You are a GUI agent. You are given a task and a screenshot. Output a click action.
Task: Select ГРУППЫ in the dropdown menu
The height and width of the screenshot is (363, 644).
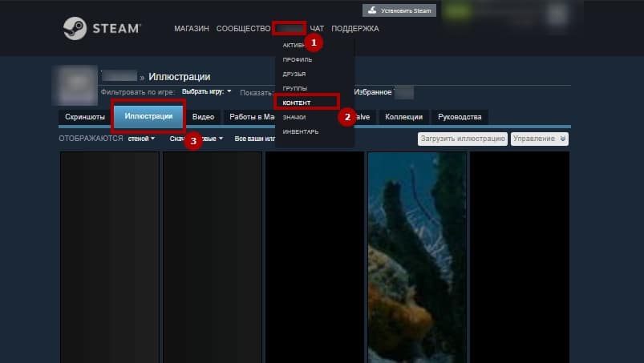(x=295, y=88)
